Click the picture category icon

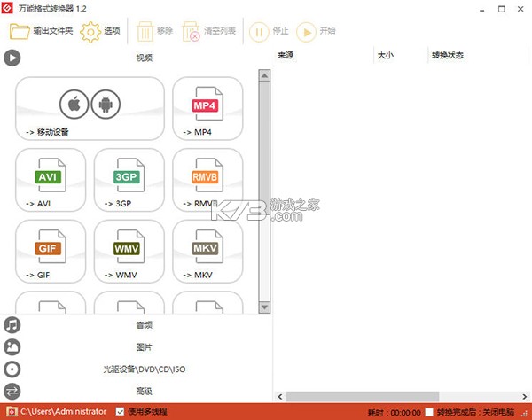pyautogui.click(x=12, y=347)
